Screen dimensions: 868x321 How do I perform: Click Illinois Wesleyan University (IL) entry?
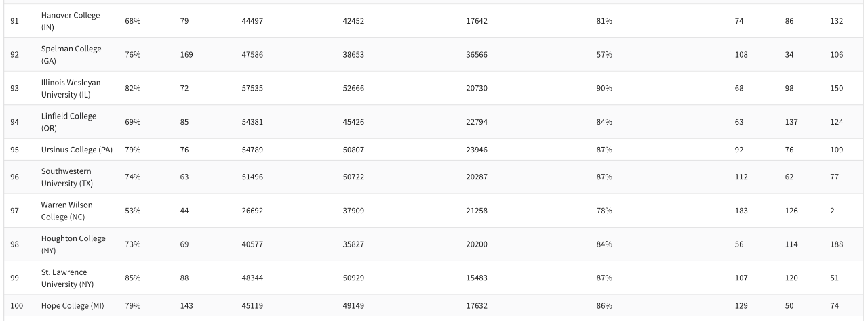71,88
